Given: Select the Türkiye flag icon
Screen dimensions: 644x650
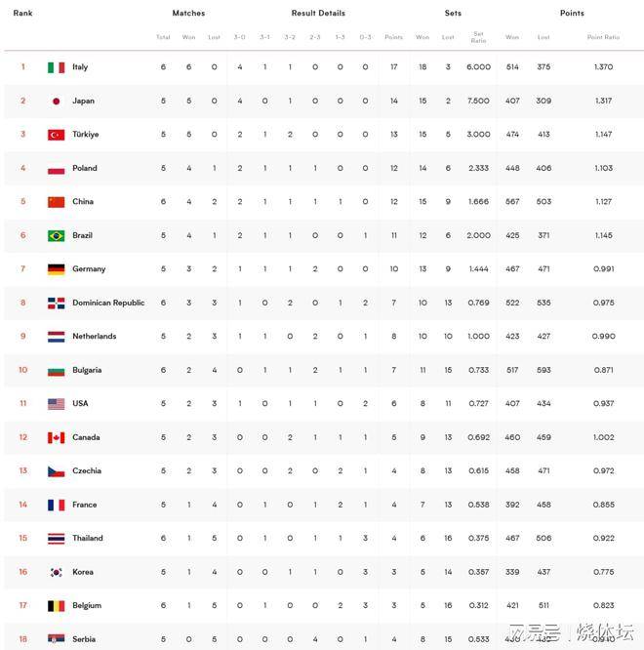Looking at the screenshot, I should pos(56,135).
